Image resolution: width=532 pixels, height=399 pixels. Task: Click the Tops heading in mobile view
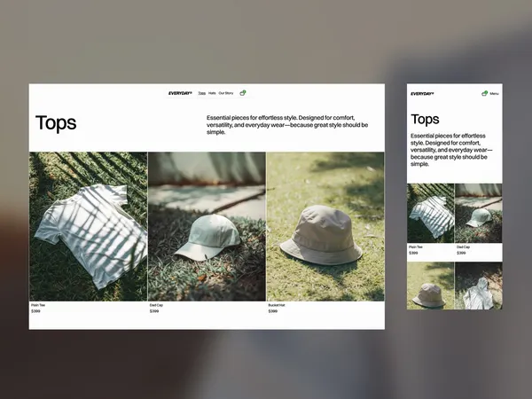click(x=425, y=119)
